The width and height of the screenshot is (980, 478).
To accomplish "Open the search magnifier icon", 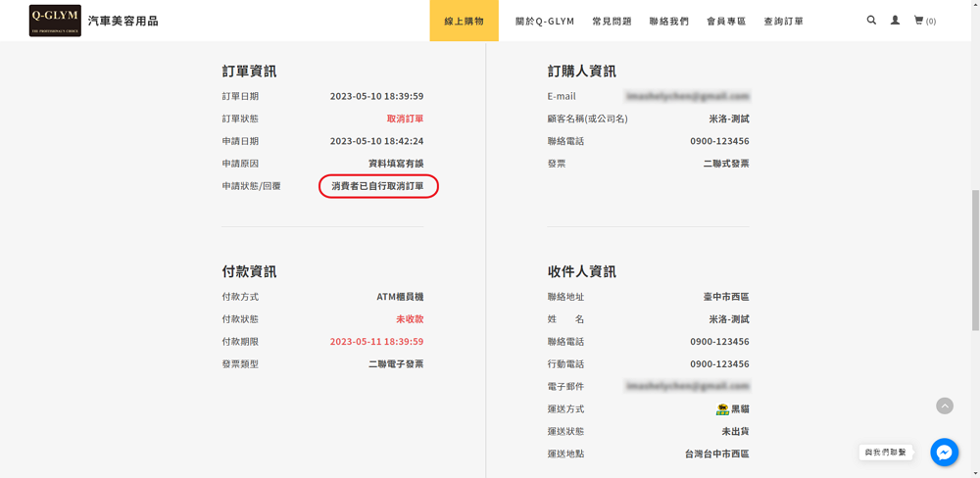I will (x=871, y=21).
